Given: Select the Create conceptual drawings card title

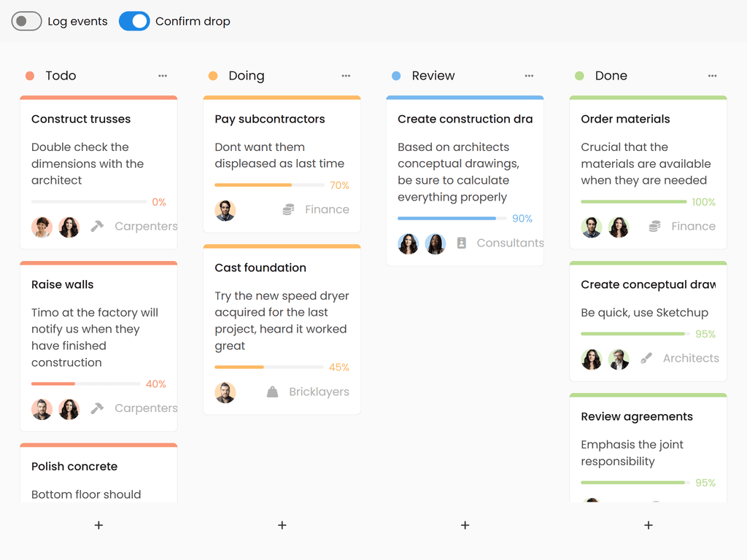Looking at the screenshot, I should coord(648,284).
